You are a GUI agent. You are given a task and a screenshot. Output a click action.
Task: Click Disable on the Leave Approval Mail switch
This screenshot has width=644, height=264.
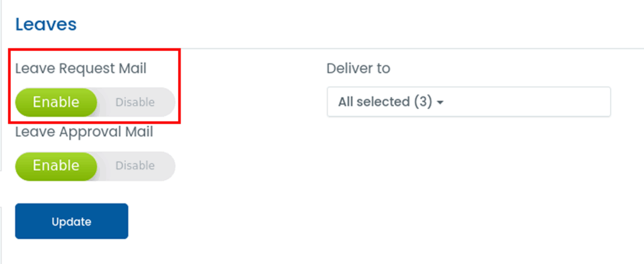pos(135,166)
